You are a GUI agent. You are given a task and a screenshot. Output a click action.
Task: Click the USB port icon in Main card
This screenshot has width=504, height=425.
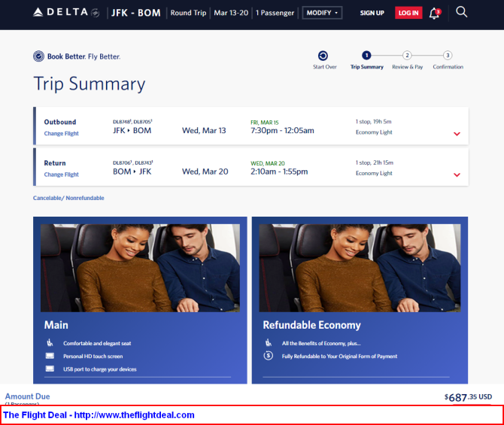coord(50,369)
